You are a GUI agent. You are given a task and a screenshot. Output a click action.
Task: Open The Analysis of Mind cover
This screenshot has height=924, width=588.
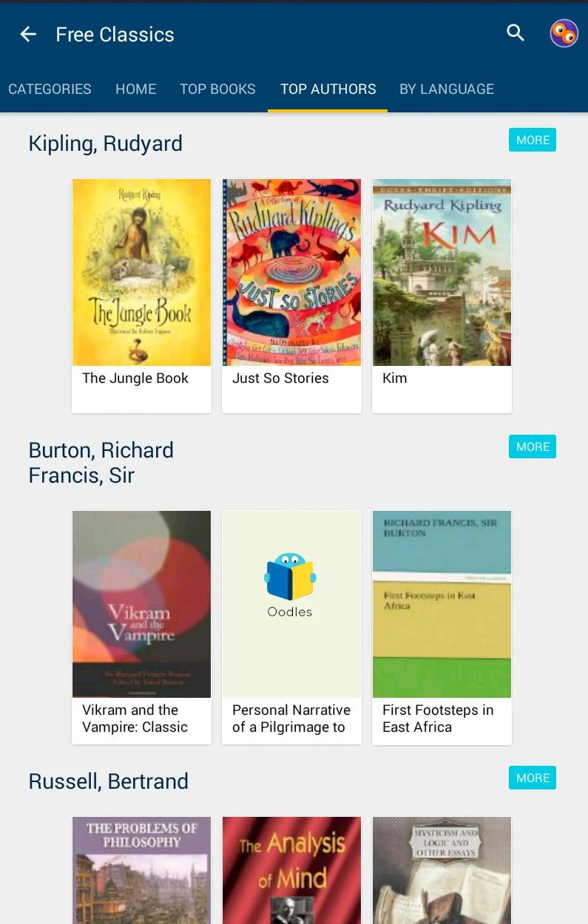pos(291,870)
